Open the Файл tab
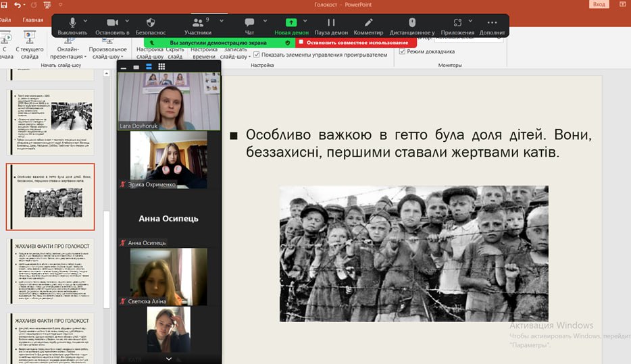This screenshot has height=364, width=631. (5, 20)
